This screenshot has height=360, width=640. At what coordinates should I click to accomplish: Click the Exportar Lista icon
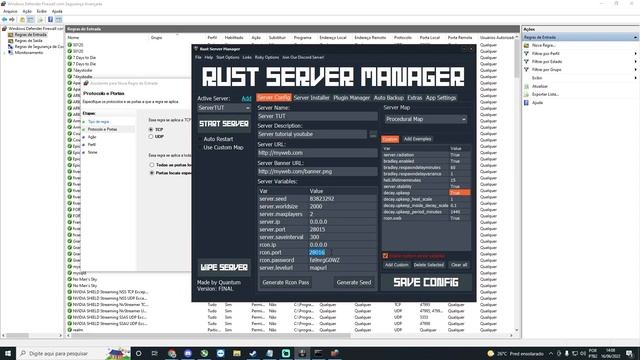point(527,94)
